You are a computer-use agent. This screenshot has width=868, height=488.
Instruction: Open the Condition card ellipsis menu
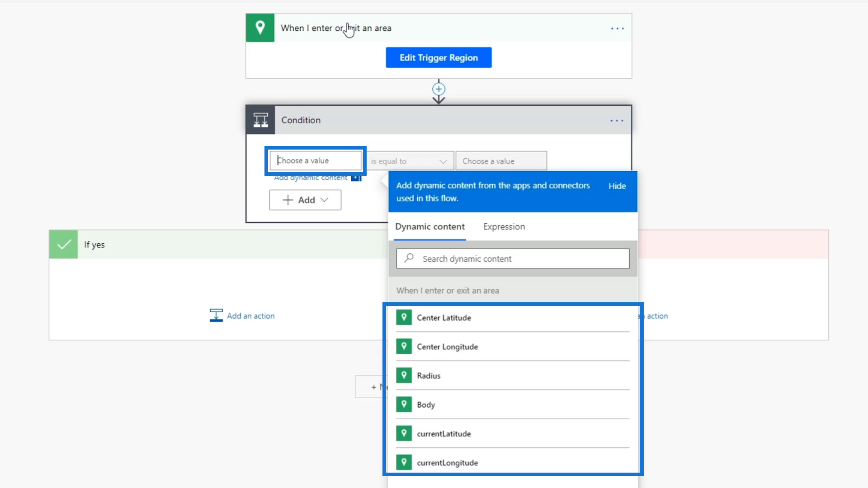coord(617,121)
